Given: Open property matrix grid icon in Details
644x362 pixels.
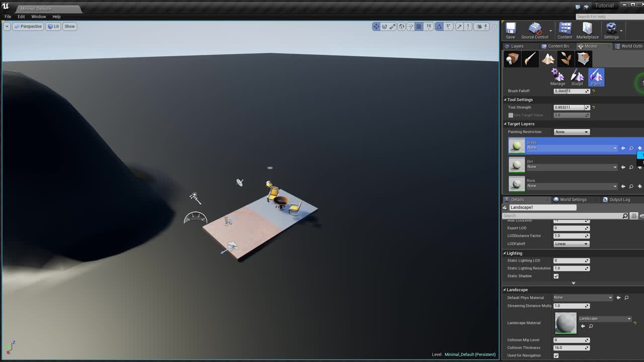Looking at the screenshot, I should pyautogui.click(x=634, y=216).
